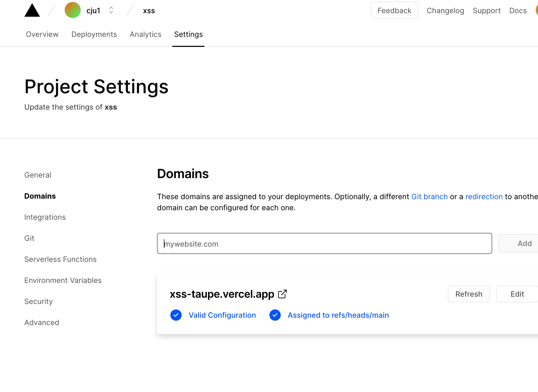The height and width of the screenshot is (392, 538).
Task: Switch to the Deployments tab
Action: click(94, 34)
